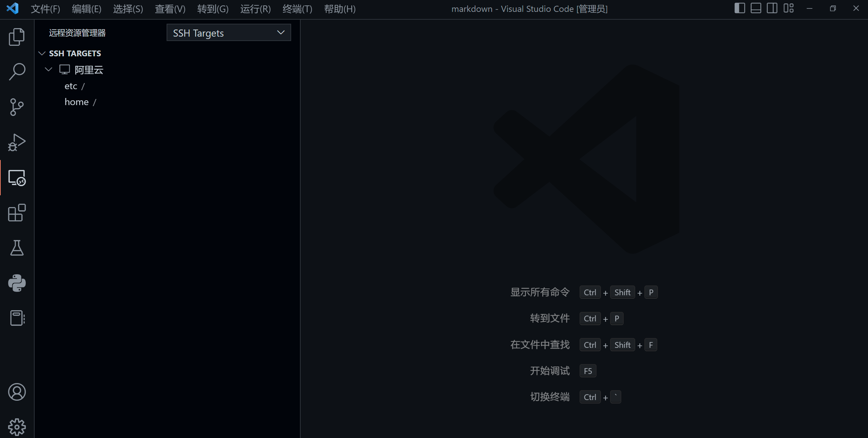Open the Explorer view in activity bar
The width and height of the screenshot is (868, 438).
[17, 37]
